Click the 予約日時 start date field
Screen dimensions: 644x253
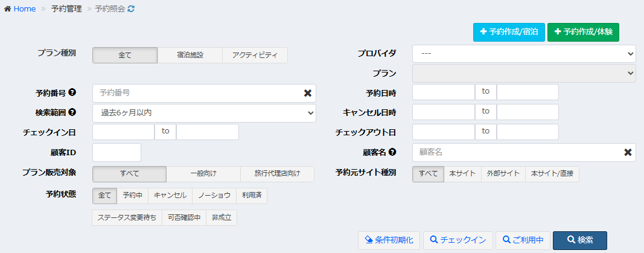[444, 92]
